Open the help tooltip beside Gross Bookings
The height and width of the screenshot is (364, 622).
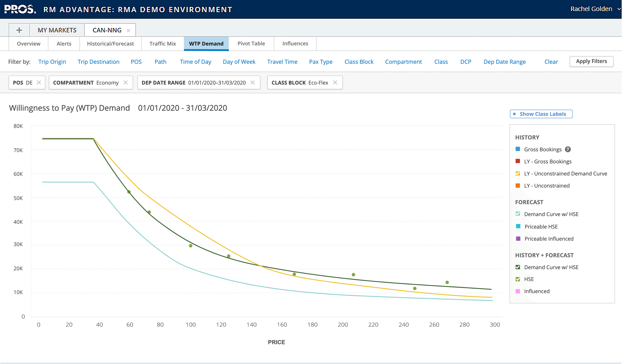(x=568, y=149)
